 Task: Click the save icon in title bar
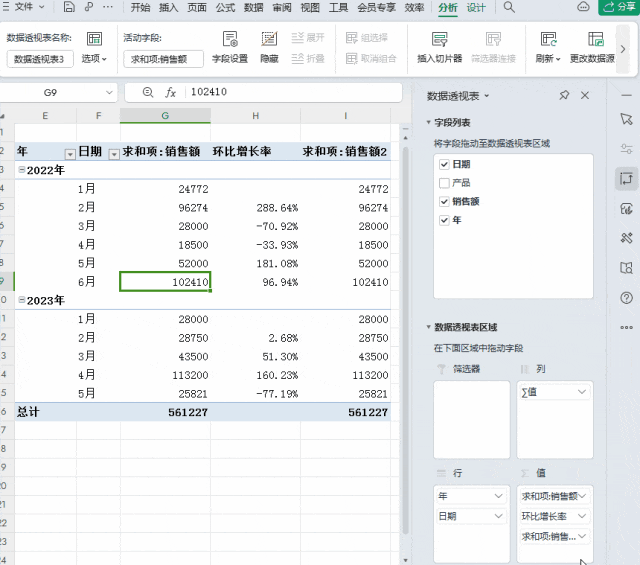coord(69,7)
